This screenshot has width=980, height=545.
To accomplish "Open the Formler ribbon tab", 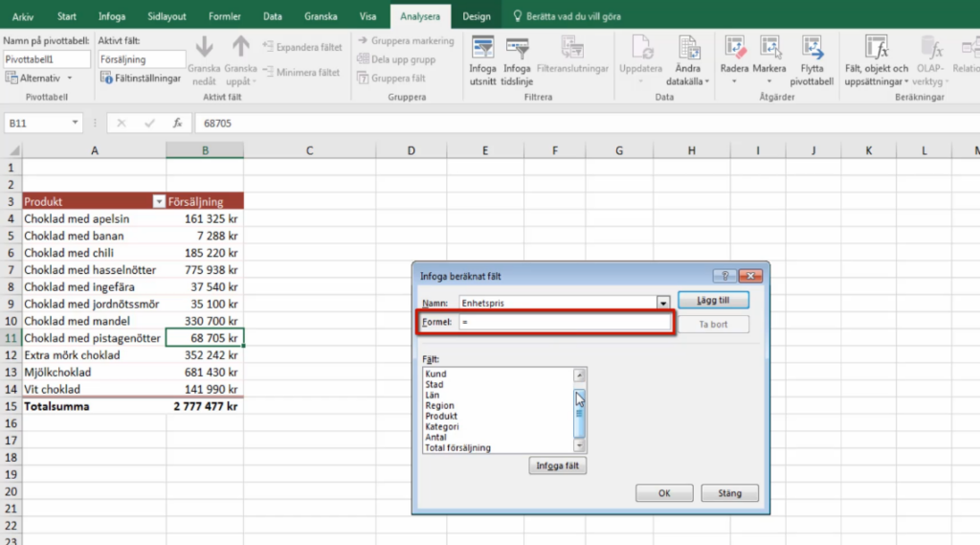I will [x=224, y=16].
